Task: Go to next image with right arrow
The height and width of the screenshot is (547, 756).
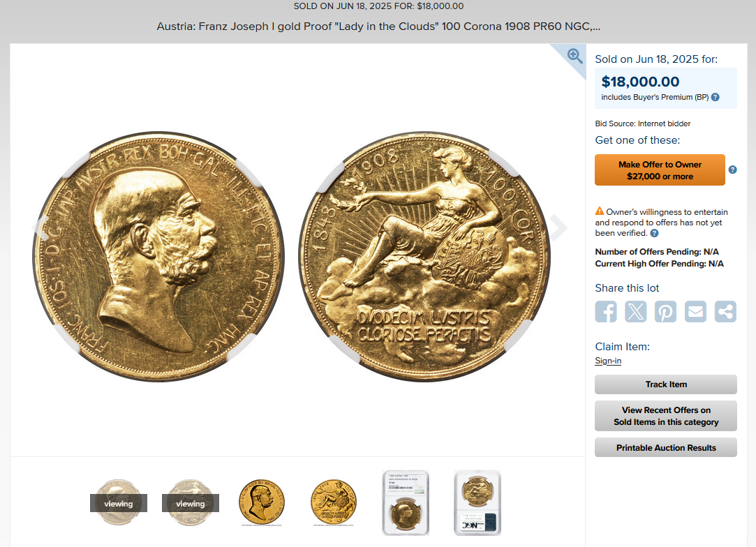Action: [x=558, y=227]
